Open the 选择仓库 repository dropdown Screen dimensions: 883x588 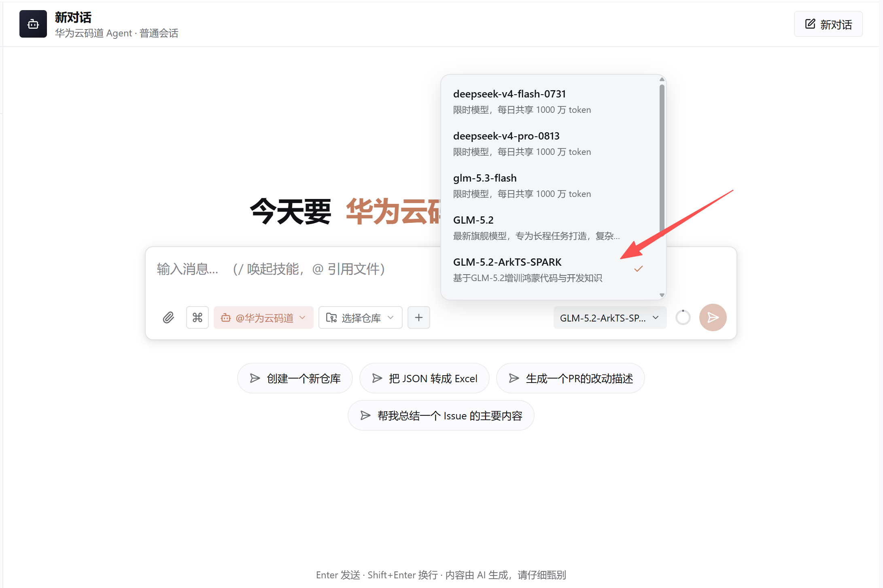click(360, 317)
